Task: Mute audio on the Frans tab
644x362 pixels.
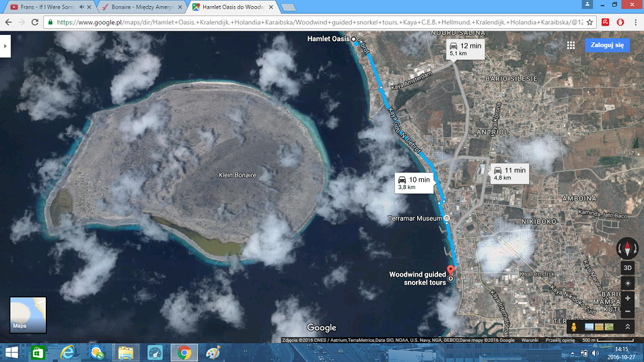Action: coord(81,7)
